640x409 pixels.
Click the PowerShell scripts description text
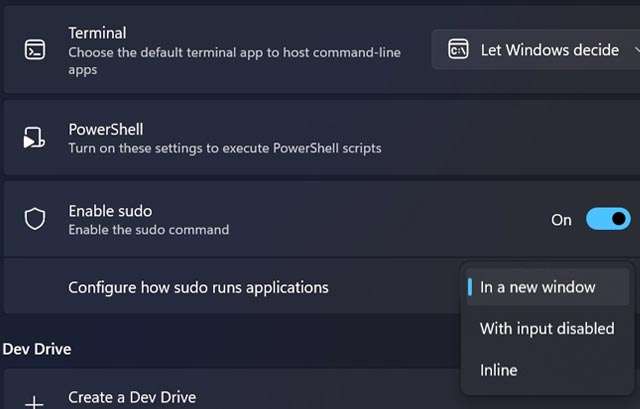pos(224,148)
